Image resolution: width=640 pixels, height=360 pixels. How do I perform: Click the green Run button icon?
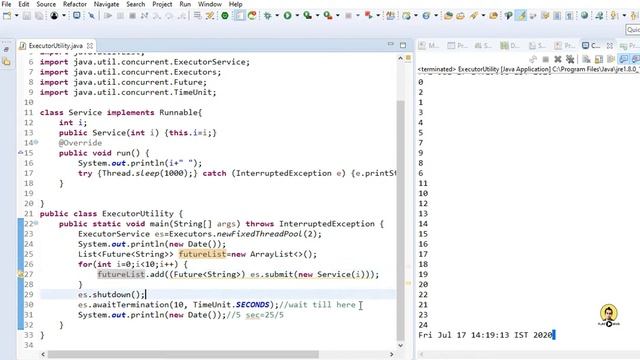click(288, 16)
